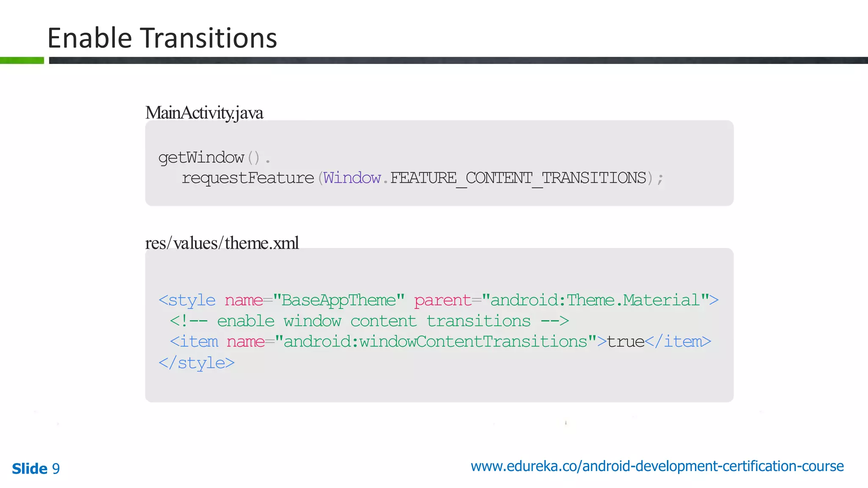Click the style name="BaseAppTheme" opening tag line
Image resolution: width=868 pixels, height=488 pixels.
[x=439, y=300]
